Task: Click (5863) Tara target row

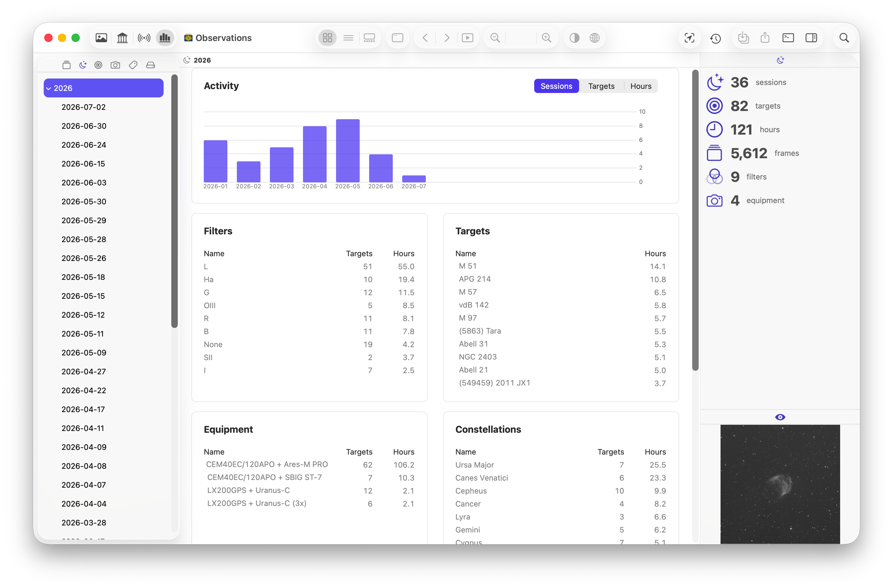Action: pos(560,331)
